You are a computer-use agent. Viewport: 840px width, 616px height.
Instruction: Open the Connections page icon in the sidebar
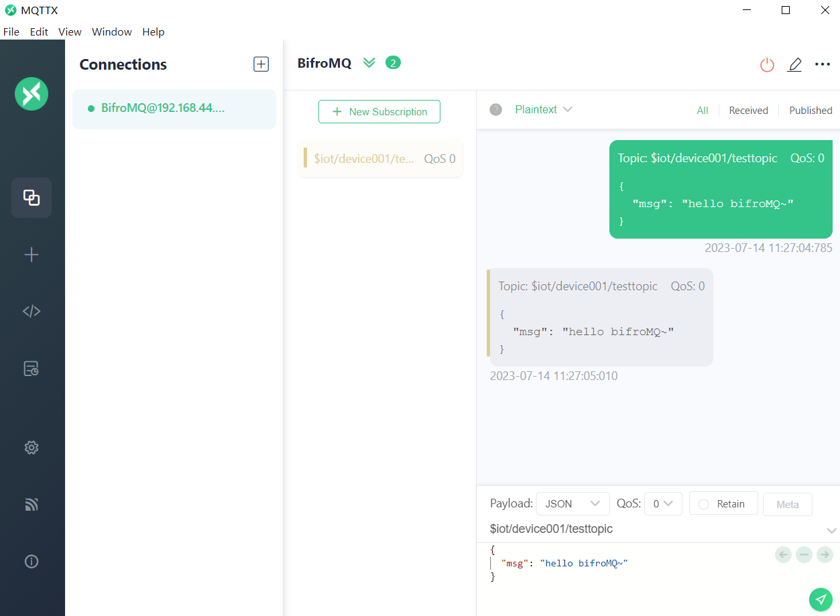pos(32,198)
